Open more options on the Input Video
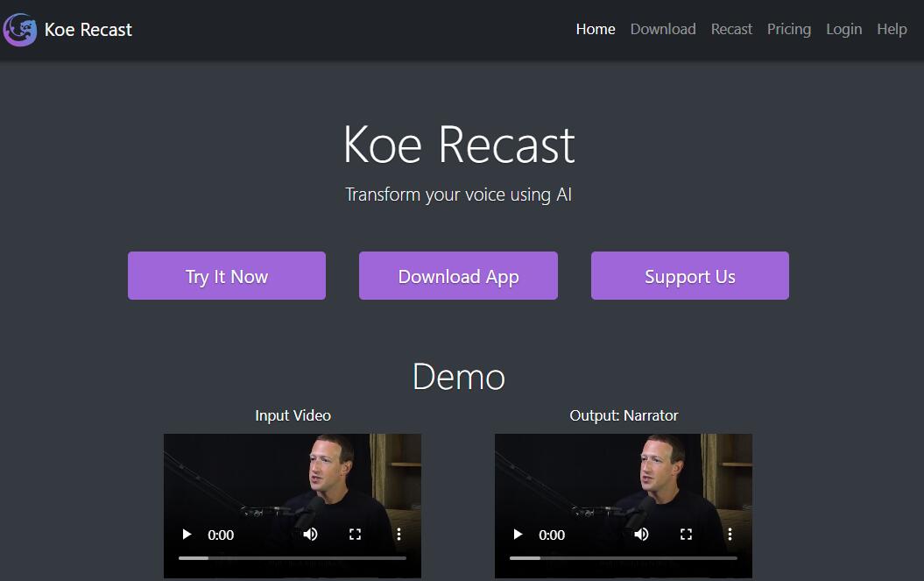This screenshot has height=581, width=924. click(399, 535)
